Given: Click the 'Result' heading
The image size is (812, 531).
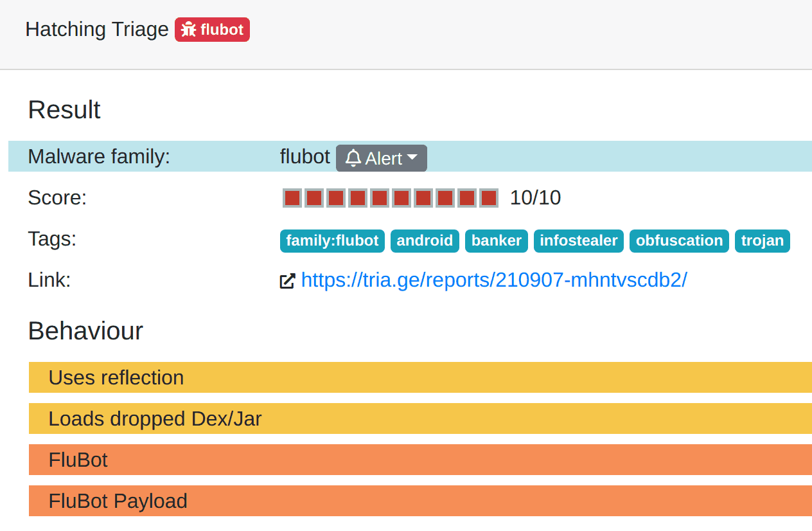Looking at the screenshot, I should click(64, 110).
